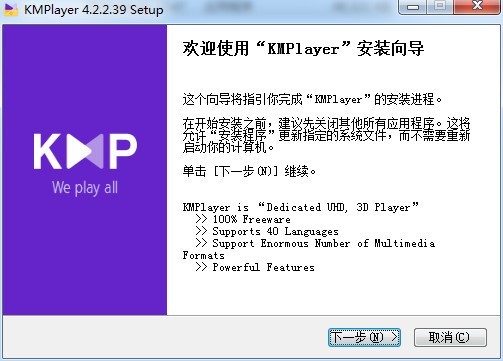Click the 下一步(N) button to continue

[364, 337]
